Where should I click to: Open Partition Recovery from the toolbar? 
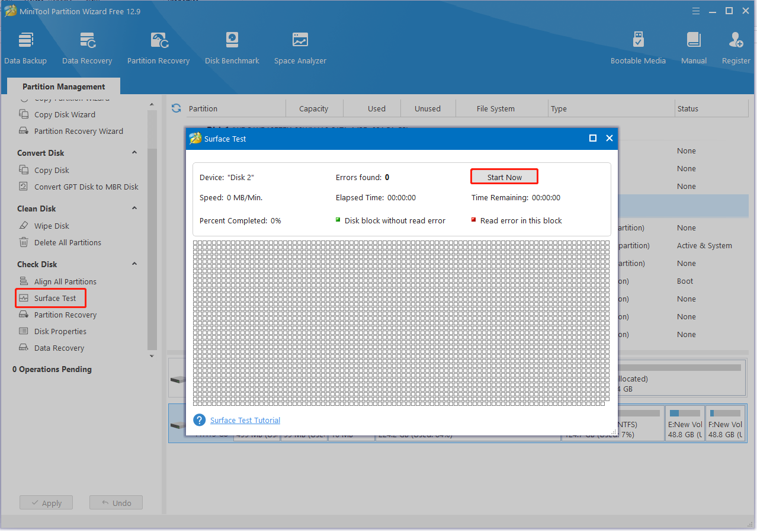pyautogui.click(x=158, y=48)
